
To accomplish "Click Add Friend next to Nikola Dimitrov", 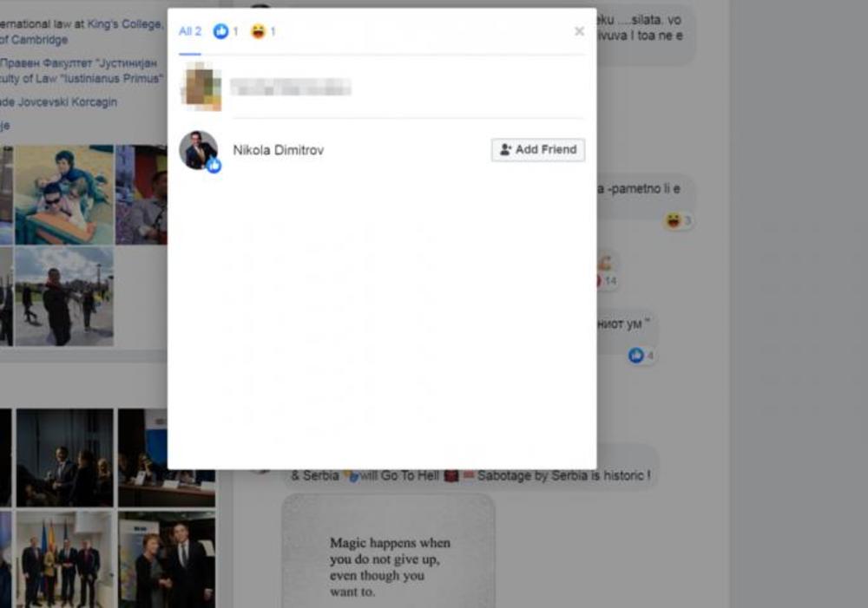I will (x=538, y=150).
